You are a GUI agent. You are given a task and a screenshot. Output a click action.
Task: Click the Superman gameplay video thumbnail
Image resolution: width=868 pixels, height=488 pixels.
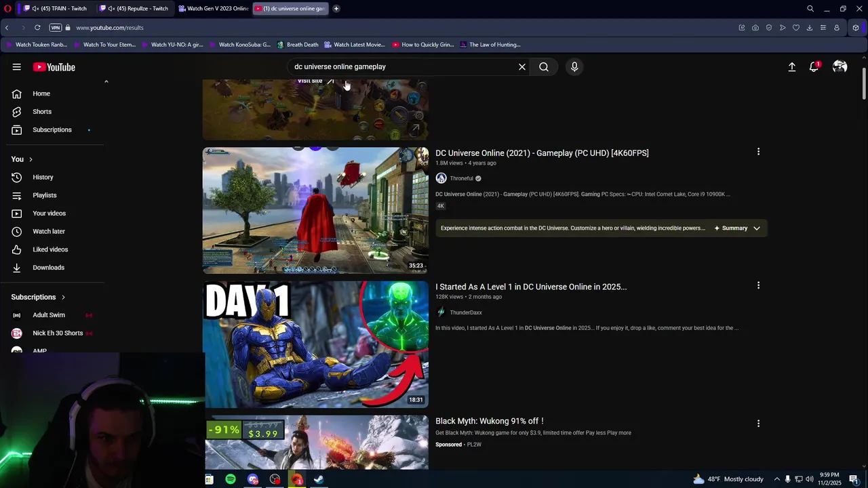tap(315, 211)
